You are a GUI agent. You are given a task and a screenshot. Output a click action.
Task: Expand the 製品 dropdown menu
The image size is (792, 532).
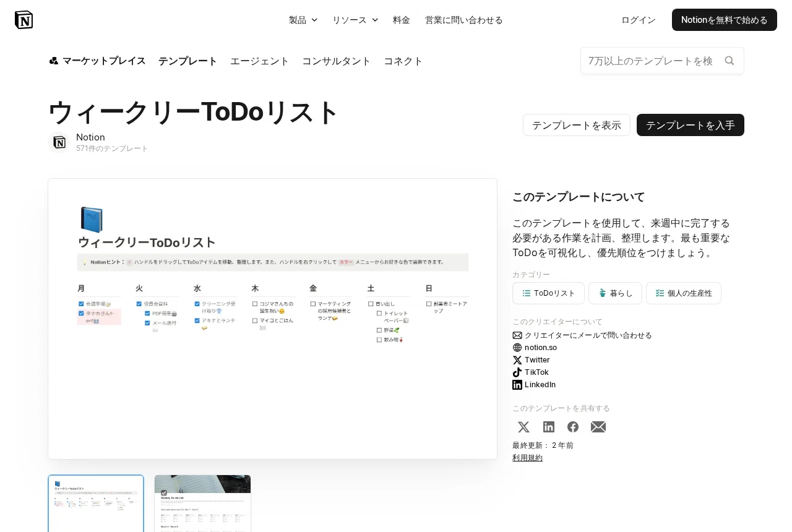(303, 20)
